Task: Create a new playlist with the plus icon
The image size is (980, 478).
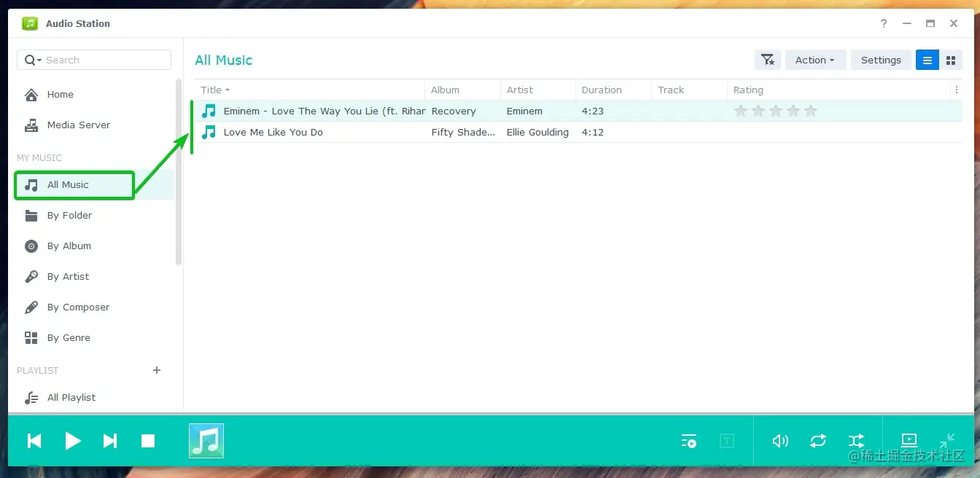Action: [x=156, y=370]
